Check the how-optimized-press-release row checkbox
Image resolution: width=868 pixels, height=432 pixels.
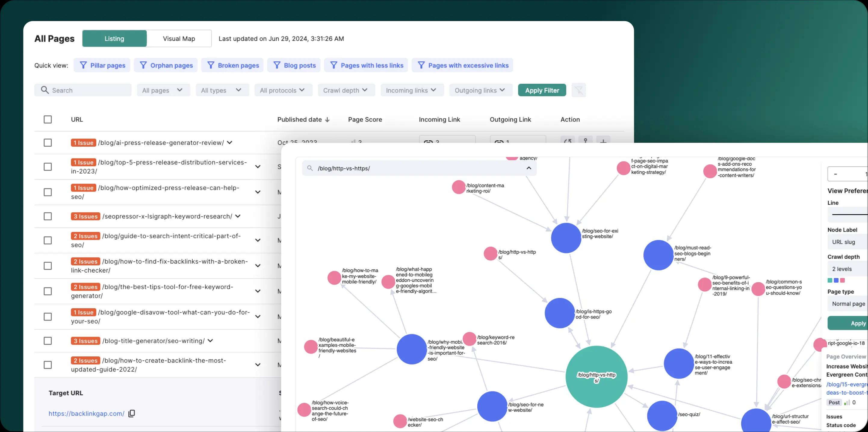pyautogui.click(x=48, y=192)
